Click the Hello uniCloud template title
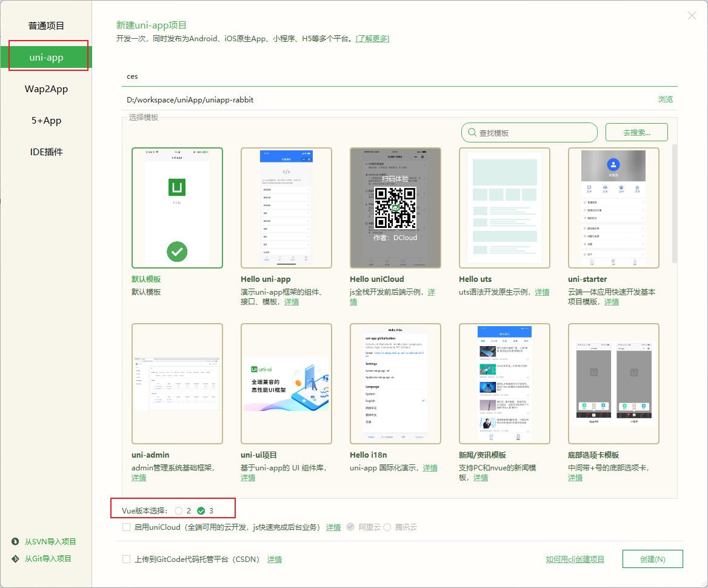 tap(377, 279)
